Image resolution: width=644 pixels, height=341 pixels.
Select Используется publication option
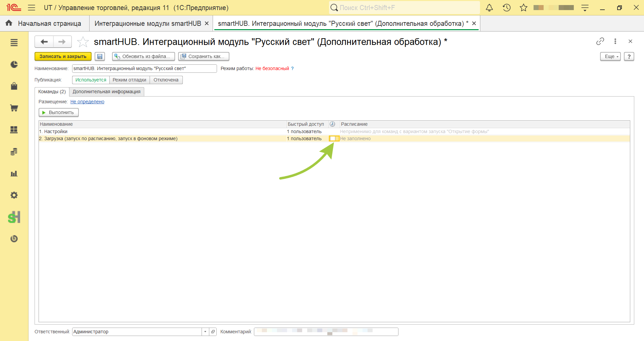point(91,80)
